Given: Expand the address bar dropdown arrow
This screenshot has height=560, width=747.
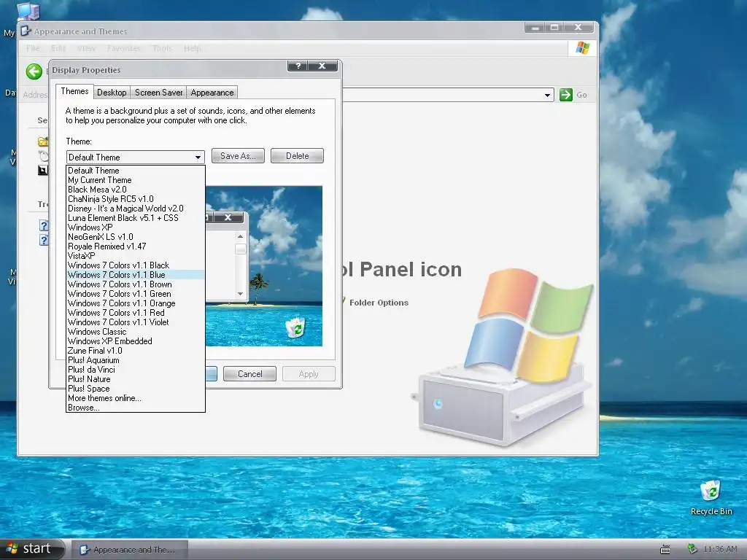Looking at the screenshot, I should click(x=547, y=96).
